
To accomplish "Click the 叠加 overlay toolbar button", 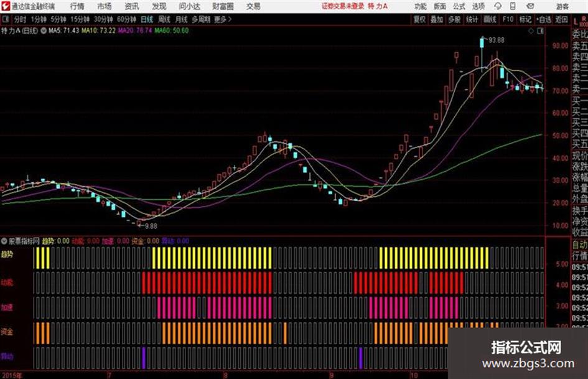I will click(x=437, y=19).
